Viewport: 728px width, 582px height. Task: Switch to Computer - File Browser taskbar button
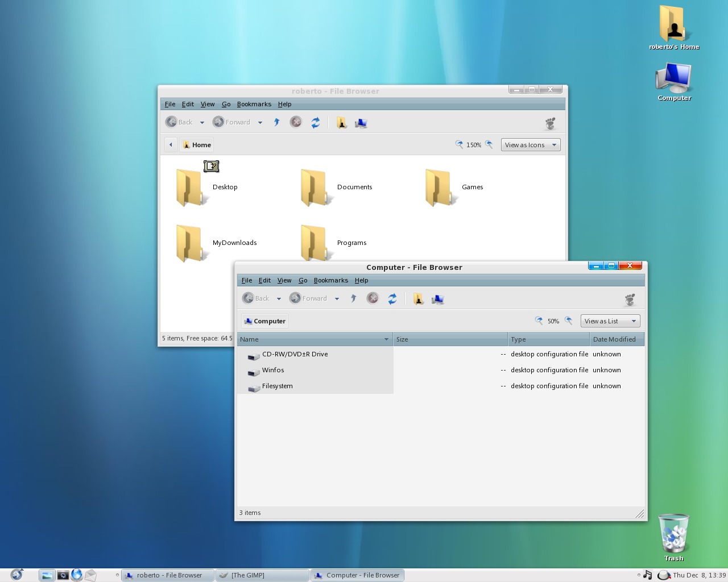coord(358,575)
